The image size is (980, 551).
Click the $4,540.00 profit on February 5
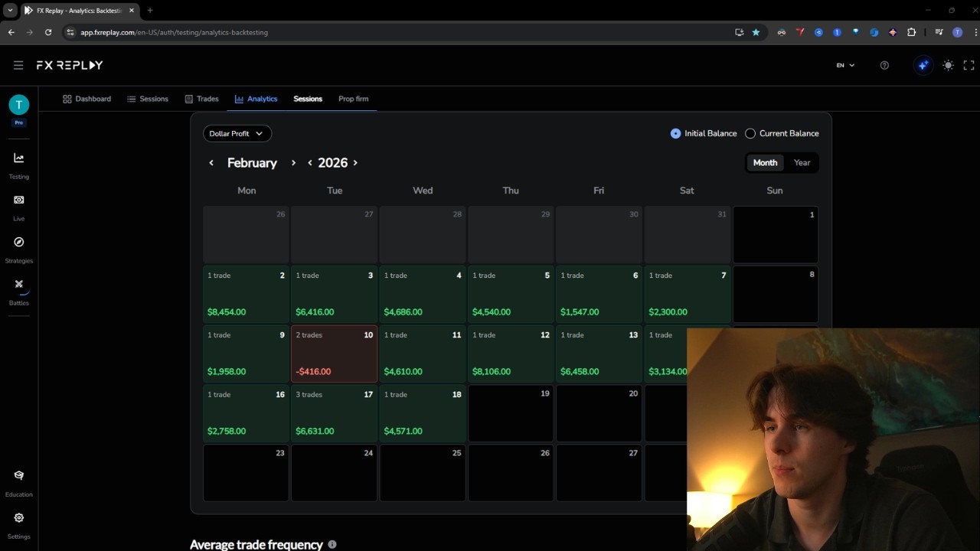[492, 312]
